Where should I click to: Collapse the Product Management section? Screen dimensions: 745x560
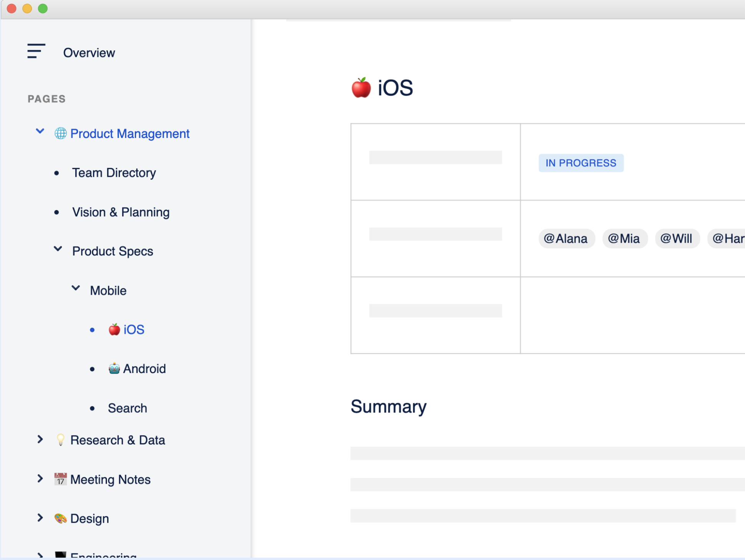tap(40, 131)
